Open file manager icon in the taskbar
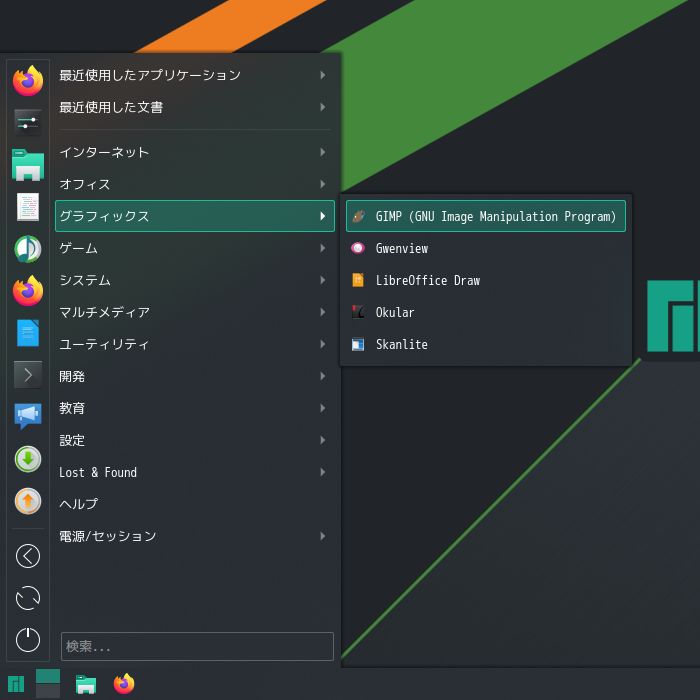 tap(86, 684)
